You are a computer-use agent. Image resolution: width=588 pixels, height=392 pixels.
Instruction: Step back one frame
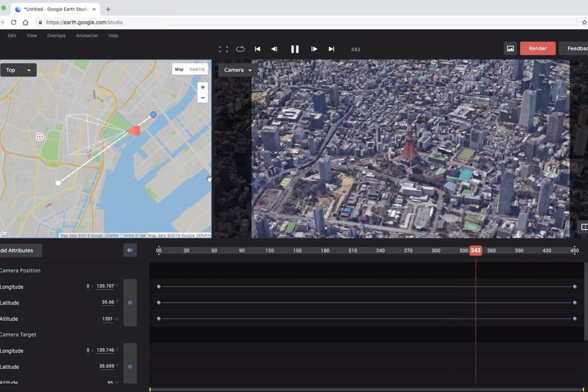click(274, 49)
